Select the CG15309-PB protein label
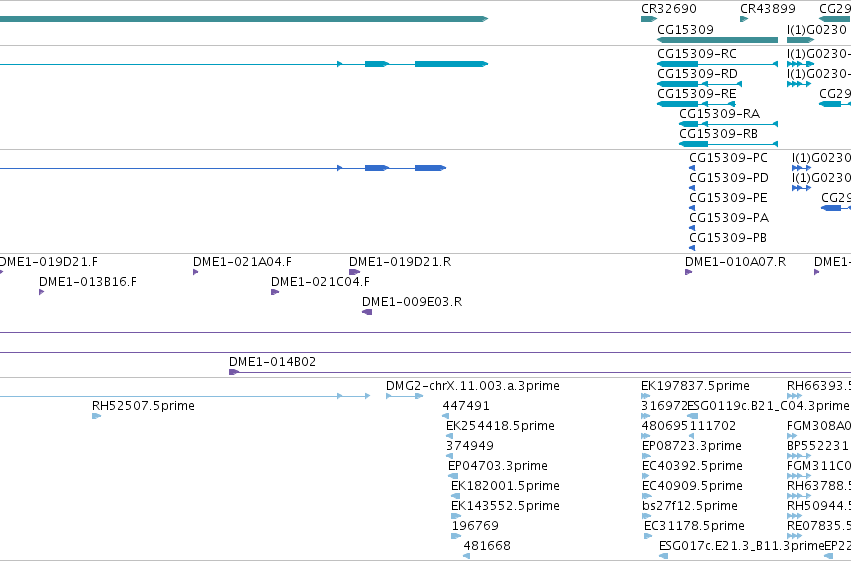Image resolution: width=851 pixels, height=561 pixels. [x=728, y=238]
